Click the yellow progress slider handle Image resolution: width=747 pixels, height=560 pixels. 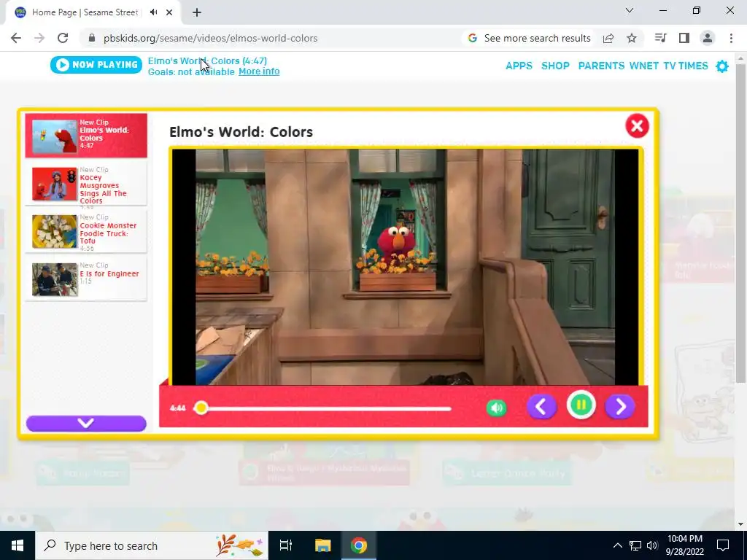coord(201,408)
